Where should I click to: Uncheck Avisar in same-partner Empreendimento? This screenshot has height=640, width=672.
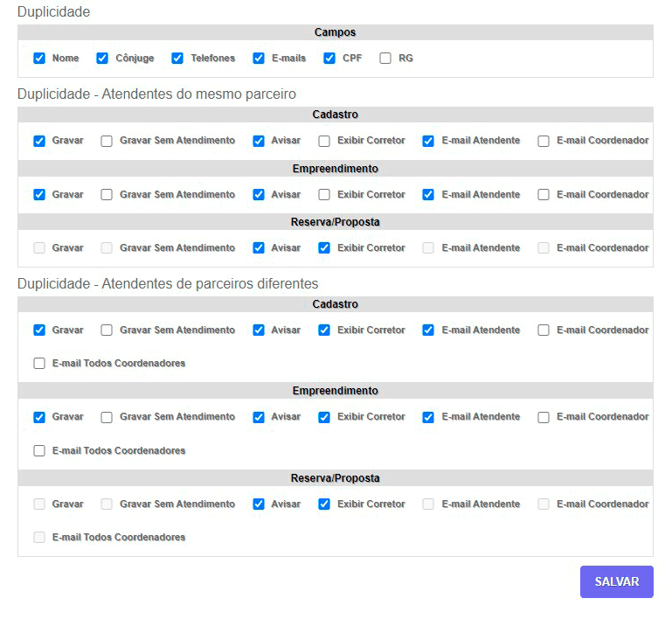[259, 195]
